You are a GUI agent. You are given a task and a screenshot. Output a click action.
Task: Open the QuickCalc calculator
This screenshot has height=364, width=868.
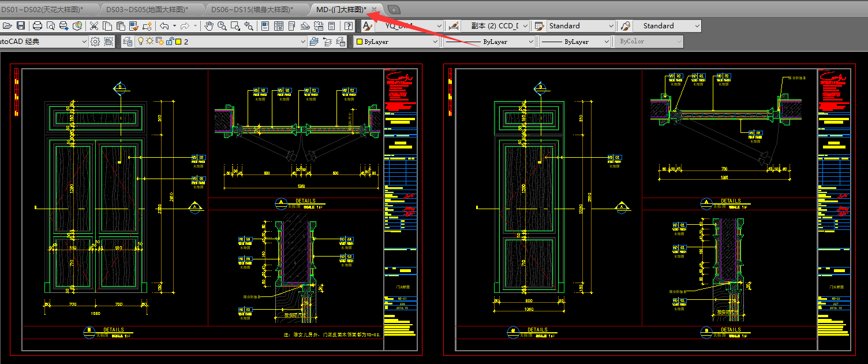point(332,26)
